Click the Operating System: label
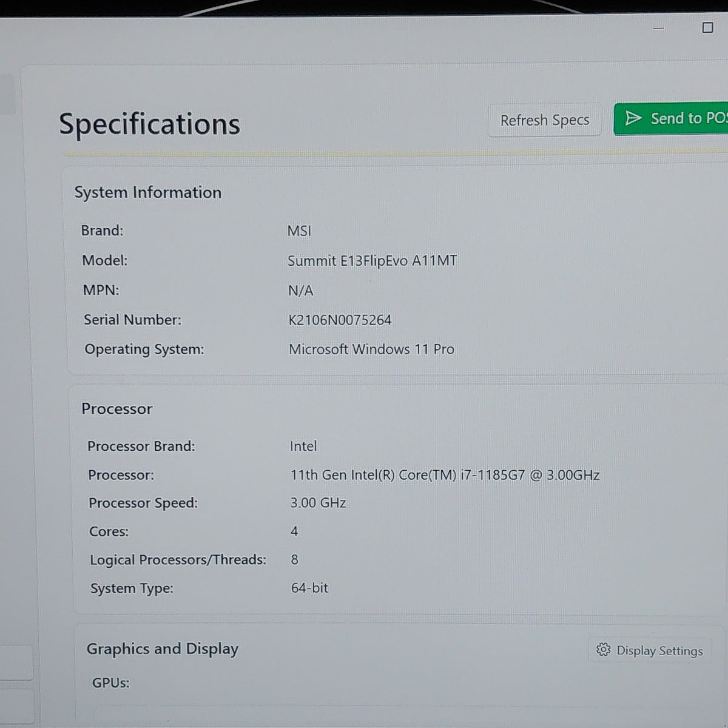 click(x=144, y=349)
